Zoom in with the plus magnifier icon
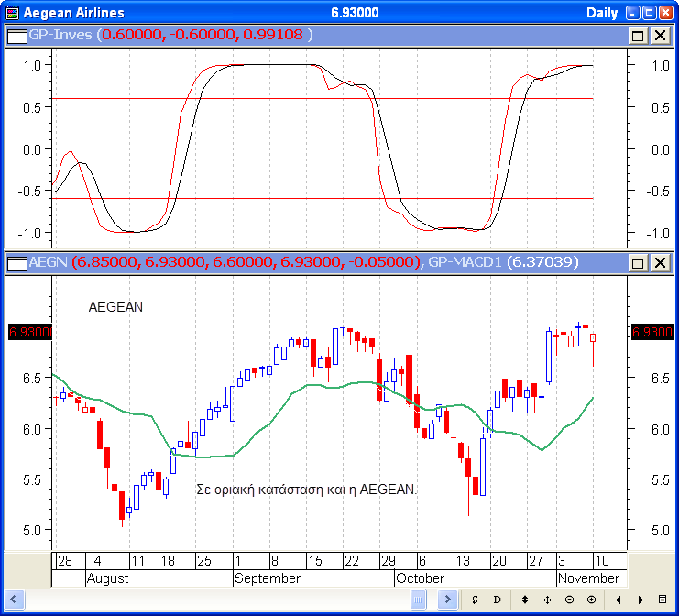 (591, 599)
